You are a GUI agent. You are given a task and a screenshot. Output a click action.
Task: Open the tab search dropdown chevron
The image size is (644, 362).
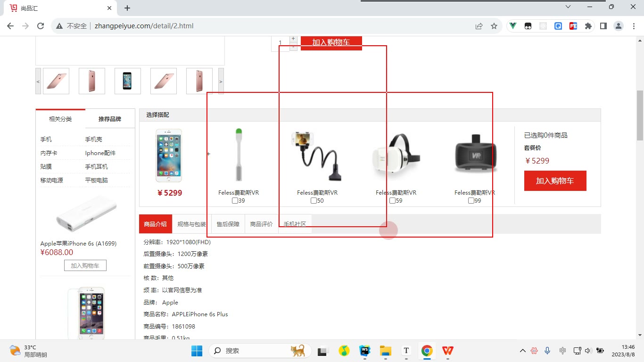[568, 7]
